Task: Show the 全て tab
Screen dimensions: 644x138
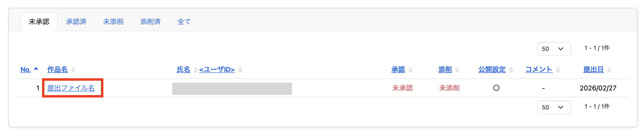Action: pyautogui.click(x=184, y=22)
